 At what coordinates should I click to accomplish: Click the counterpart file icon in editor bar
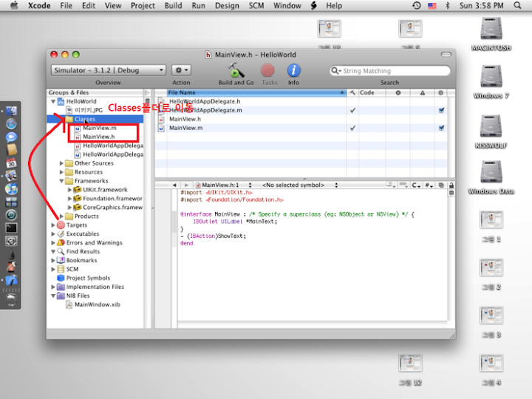point(441,185)
